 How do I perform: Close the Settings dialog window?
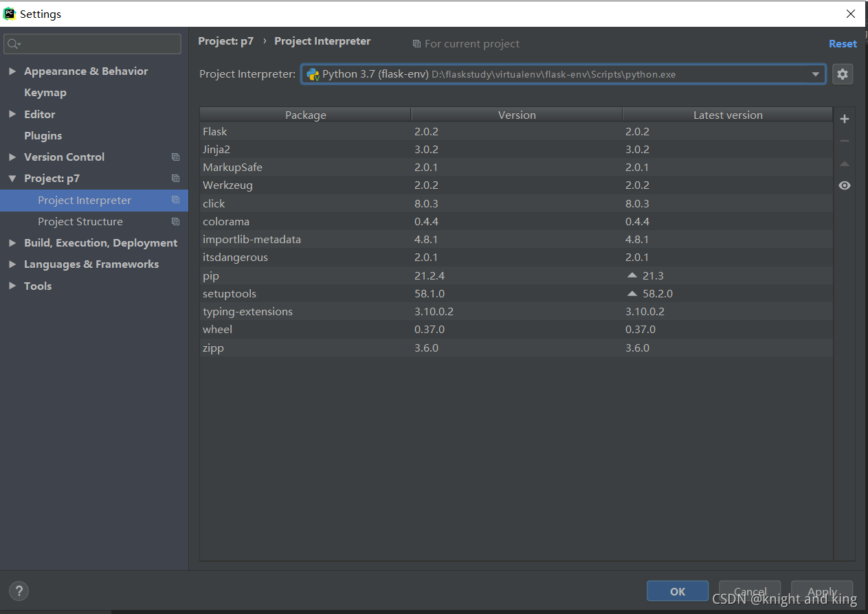click(x=851, y=14)
